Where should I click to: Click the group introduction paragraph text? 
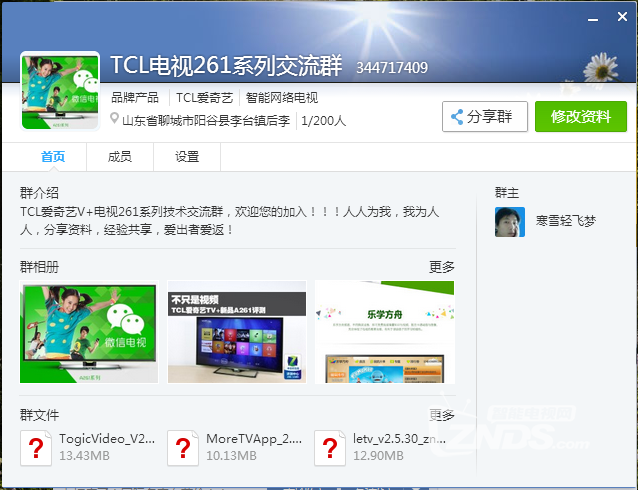point(229,221)
